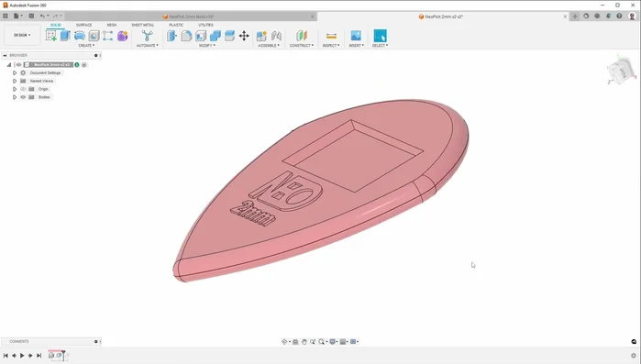
Task: Play the timeline animation
Action: point(22,356)
